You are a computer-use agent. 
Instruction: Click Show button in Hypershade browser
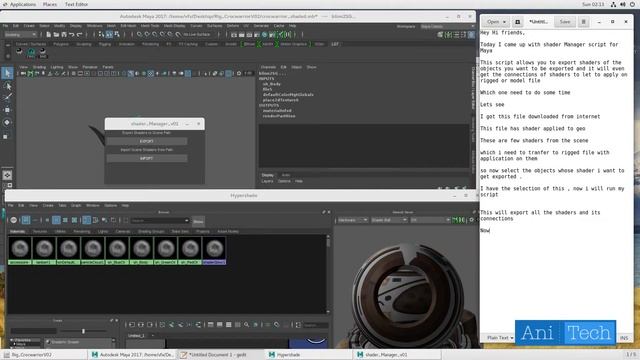tap(198, 221)
